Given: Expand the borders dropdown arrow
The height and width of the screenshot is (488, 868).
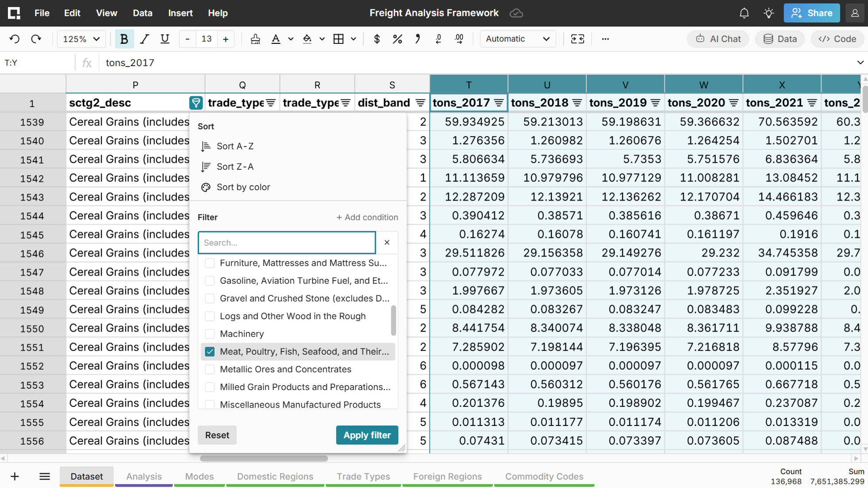Looking at the screenshot, I should tap(353, 39).
